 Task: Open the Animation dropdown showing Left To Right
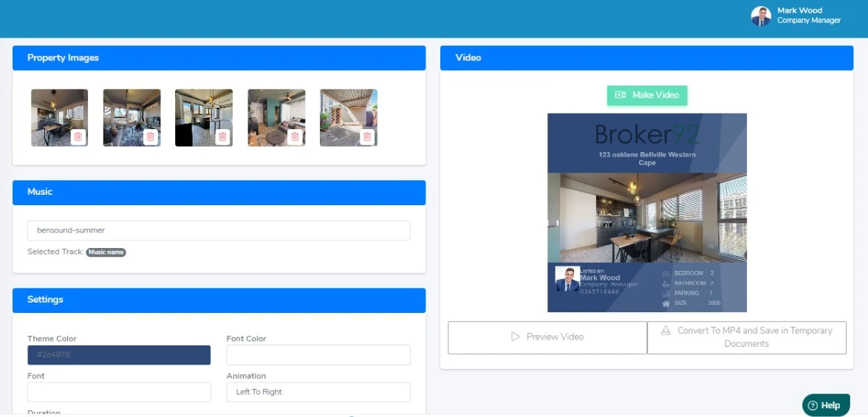pyautogui.click(x=318, y=392)
